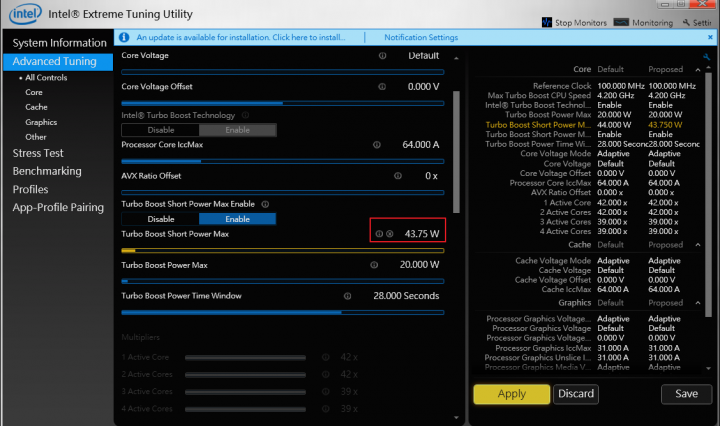This screenshot has height=426, width=720.
Task: Select All Controls under Advanced Tuning
Action: pos(46,78)
